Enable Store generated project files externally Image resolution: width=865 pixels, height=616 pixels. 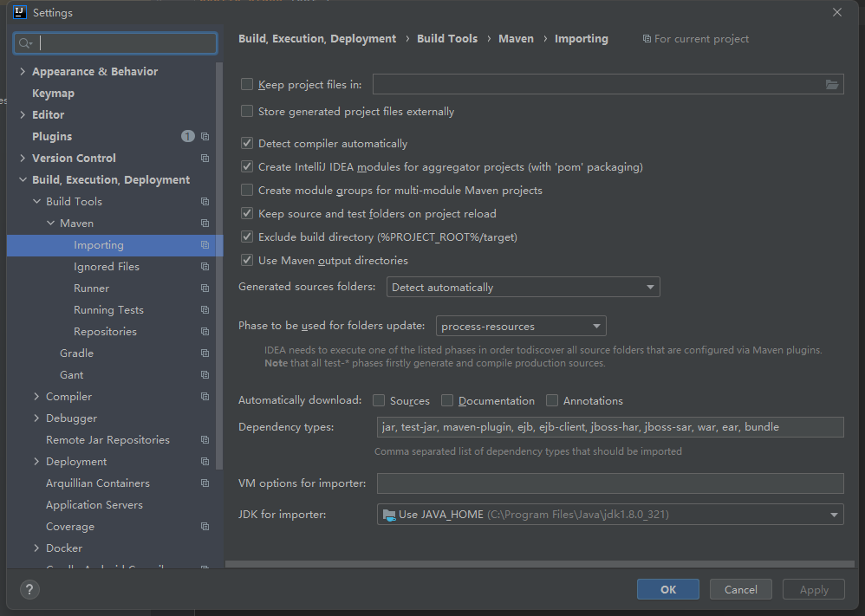(x=247, y=111)
